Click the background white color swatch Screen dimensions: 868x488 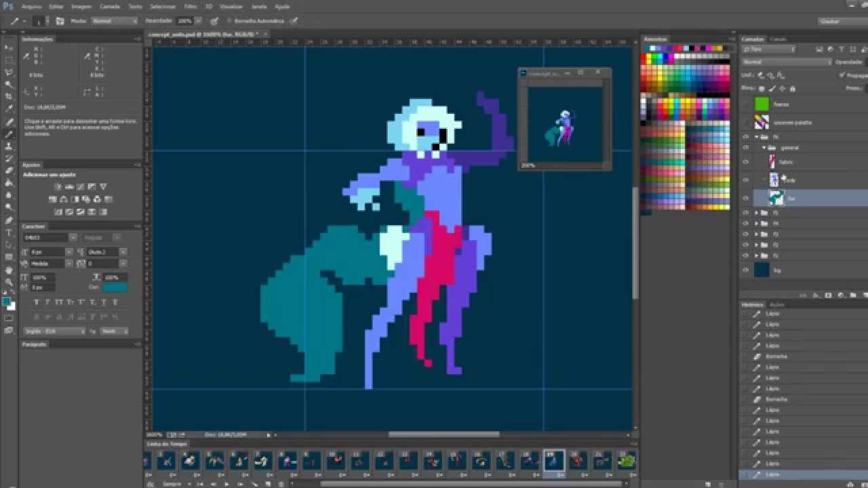tap(12, 306)
